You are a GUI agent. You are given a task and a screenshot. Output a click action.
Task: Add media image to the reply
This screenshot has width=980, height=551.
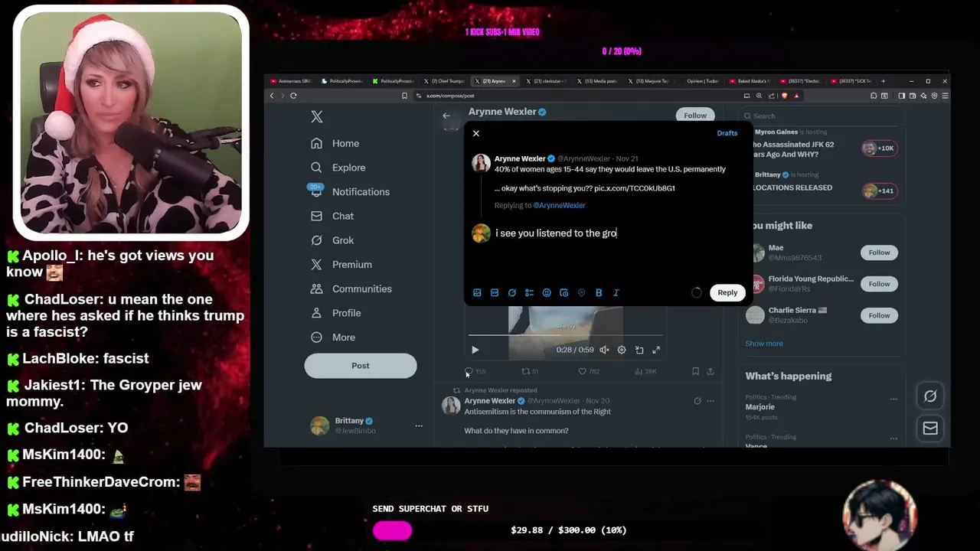[x=477, y=292]
